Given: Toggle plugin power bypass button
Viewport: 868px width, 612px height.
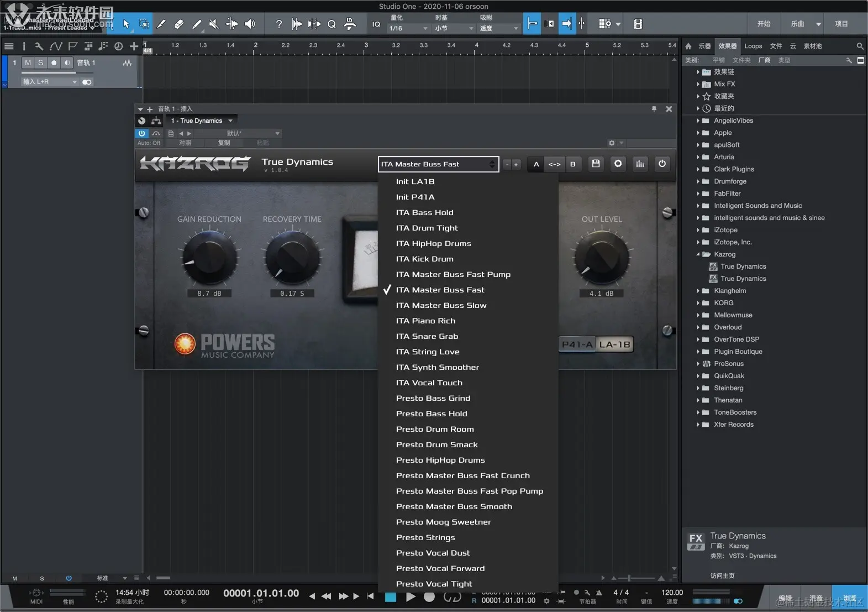Looking at the screenshot, I should [662, 164].
